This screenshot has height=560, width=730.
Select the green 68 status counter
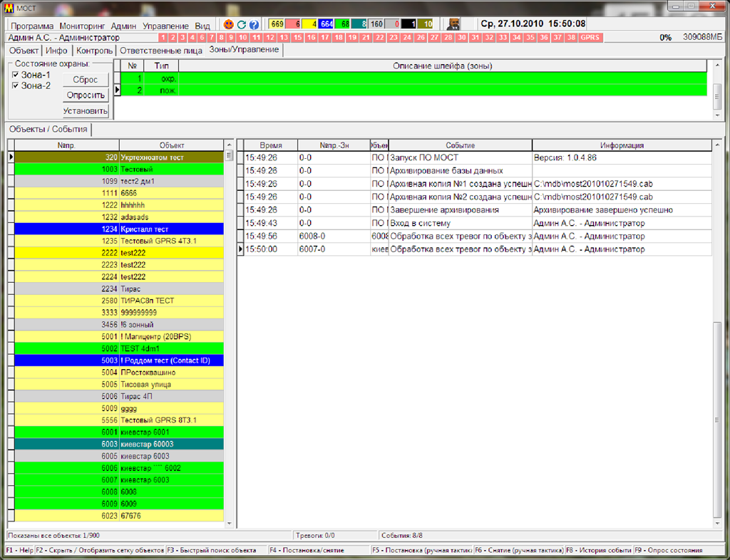click(342, 24)
